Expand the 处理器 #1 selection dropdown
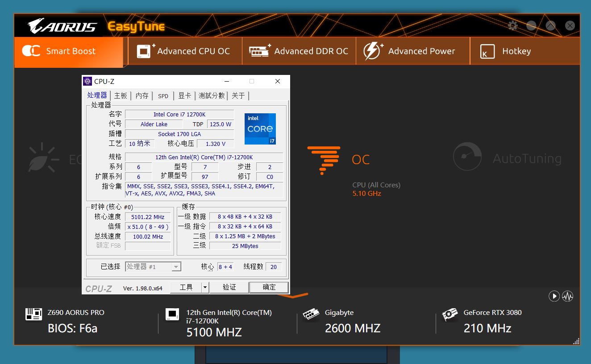 (176, 267)
